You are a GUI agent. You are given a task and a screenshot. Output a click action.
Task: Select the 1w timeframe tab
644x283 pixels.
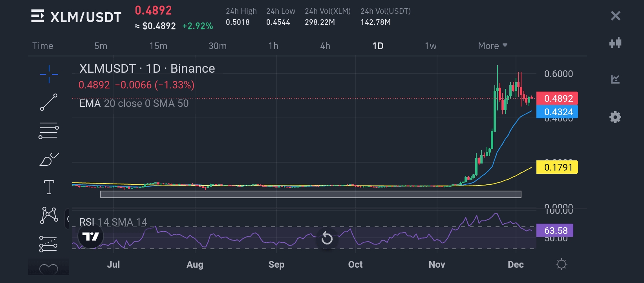click(x=430, y=46)
